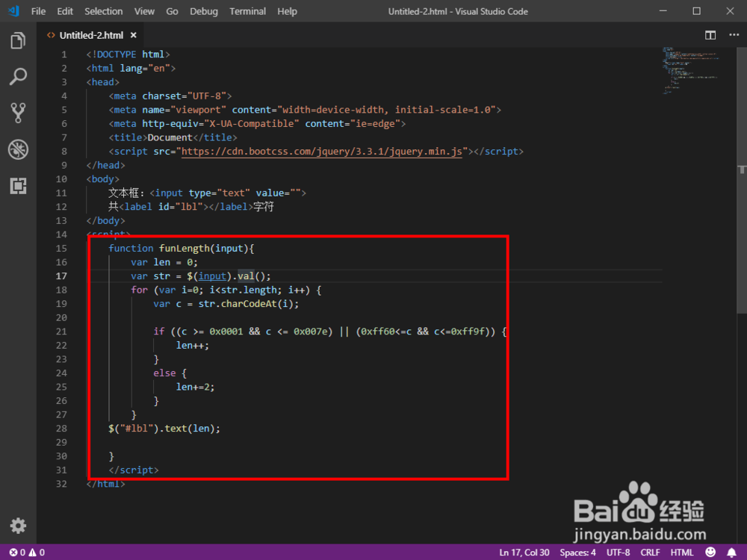Screen dimensions: 747x560
Task: Open the Extensions view
Action: (x=18, y=186)
